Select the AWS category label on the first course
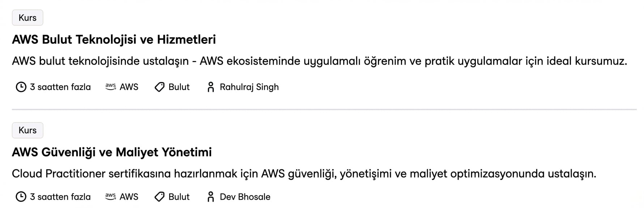The image size is (644, 208). [x=129, y=87]
